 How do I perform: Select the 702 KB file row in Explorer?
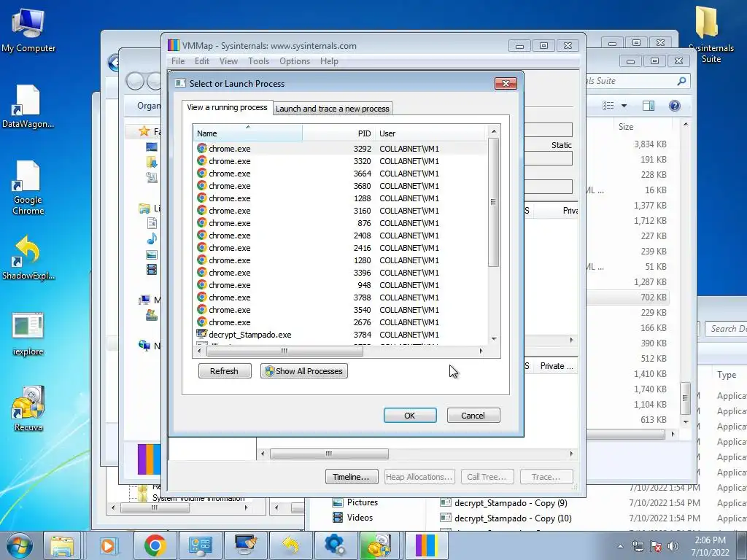pyautogui.click(x=627, y=297)
